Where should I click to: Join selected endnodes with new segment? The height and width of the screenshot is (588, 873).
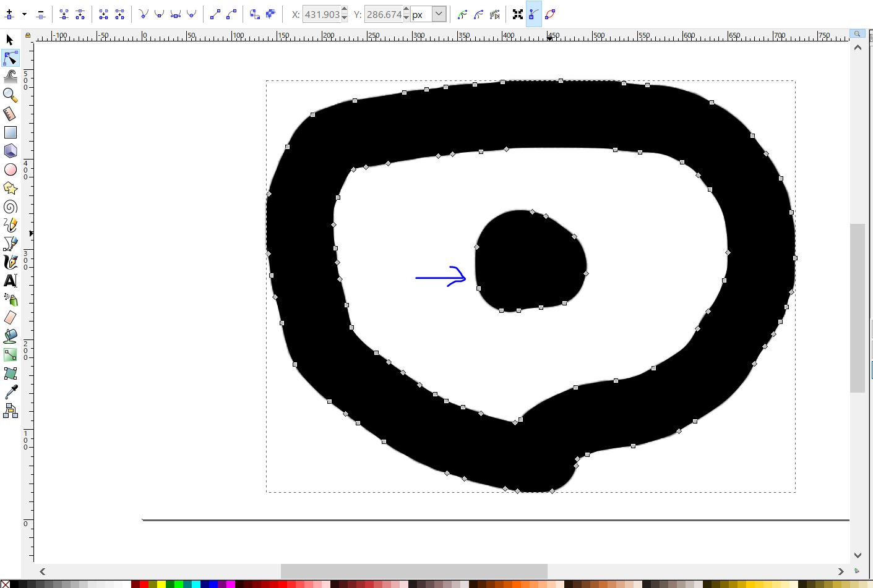pyautogui.click(x=103, y=14)
